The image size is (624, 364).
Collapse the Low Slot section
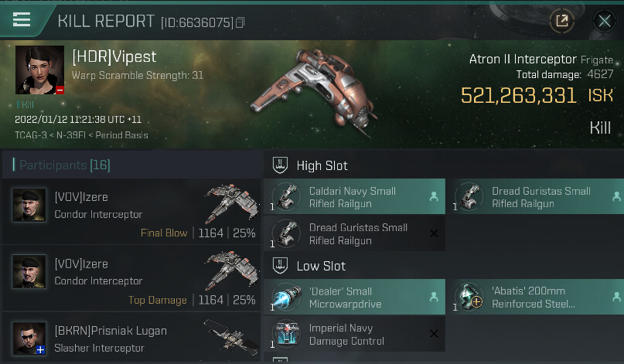(x=281, y=266)
